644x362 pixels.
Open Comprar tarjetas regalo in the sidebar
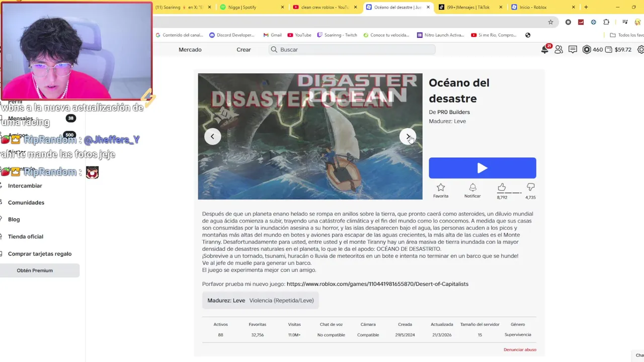pos(40,254)
